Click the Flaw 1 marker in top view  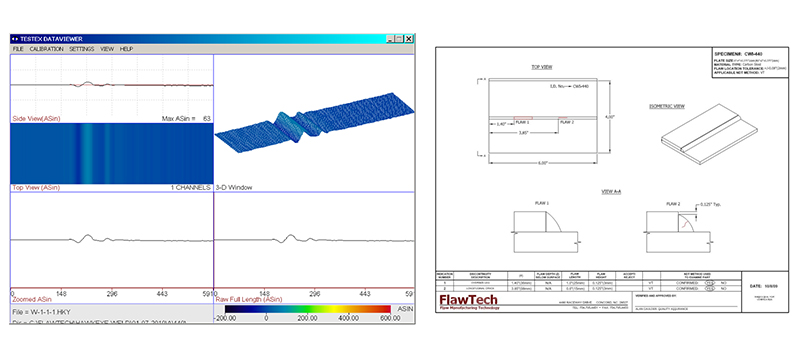tap(523, 118)
